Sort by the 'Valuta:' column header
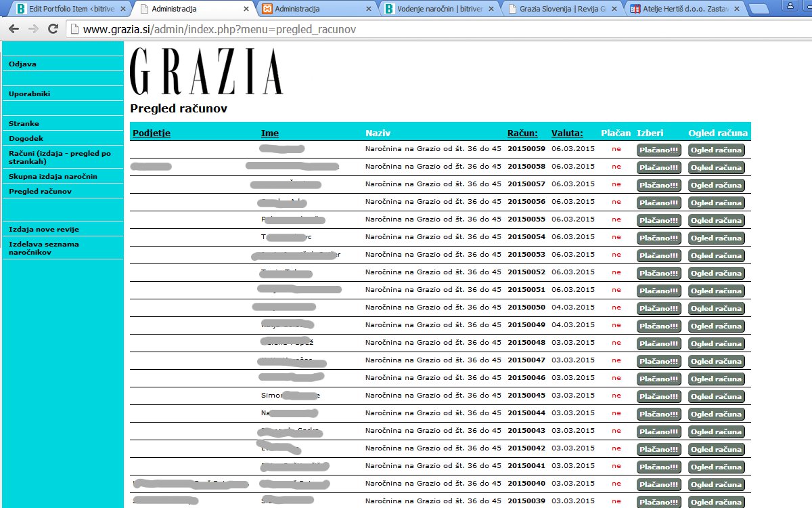This screenshot has width=812, height=508. pyautogui.click(x=567, y=133)
